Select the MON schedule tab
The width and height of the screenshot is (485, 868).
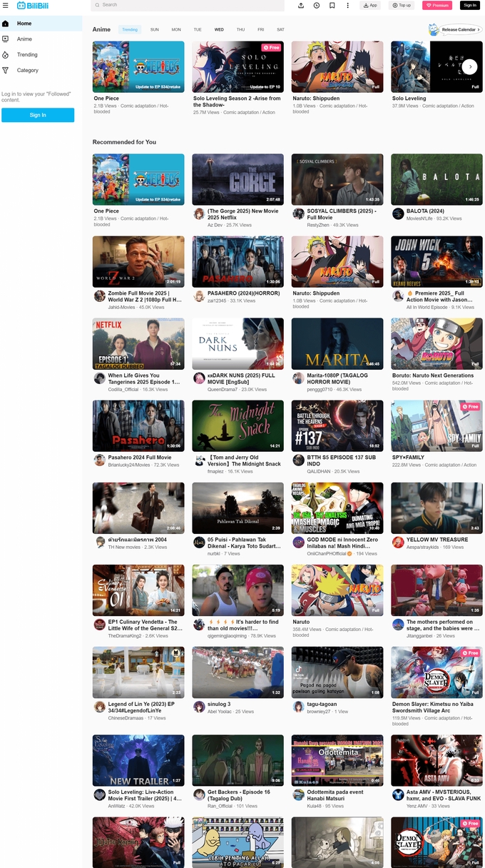click(x=176, y=30)
